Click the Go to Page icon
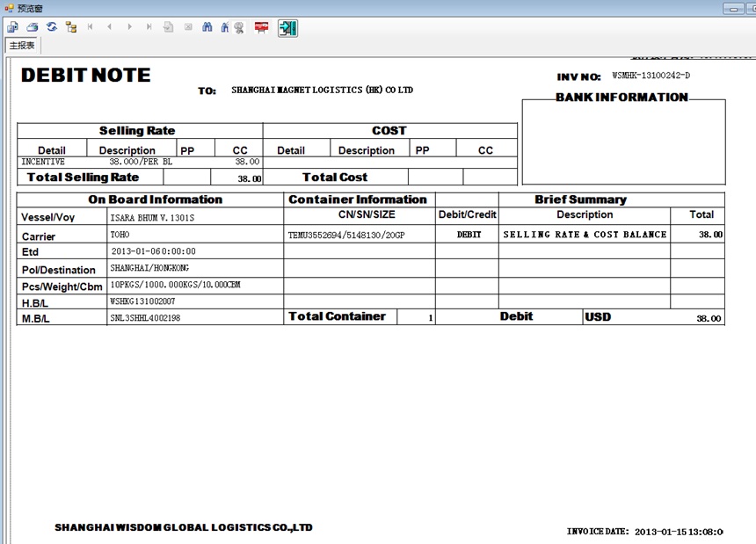Viewport: 756px width, 544px height. point(168,27)
